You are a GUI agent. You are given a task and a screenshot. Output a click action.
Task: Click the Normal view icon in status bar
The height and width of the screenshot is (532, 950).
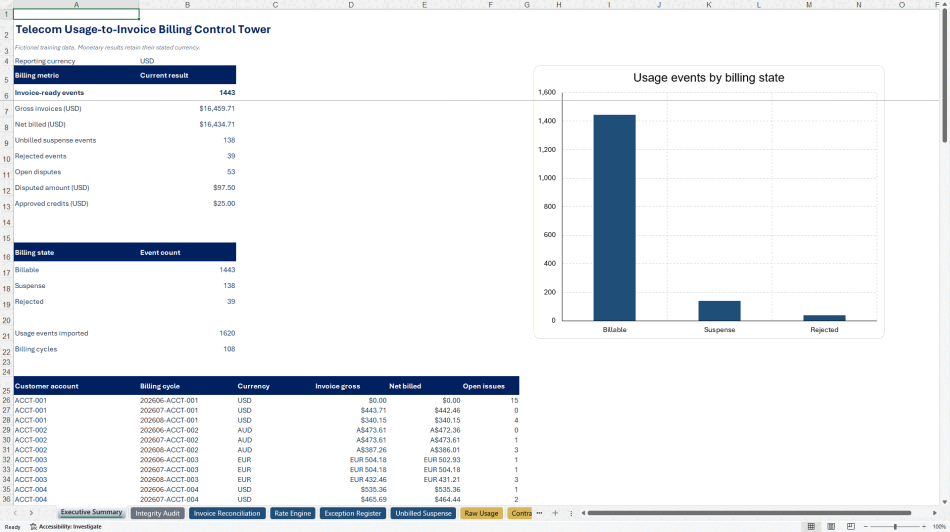811,527
